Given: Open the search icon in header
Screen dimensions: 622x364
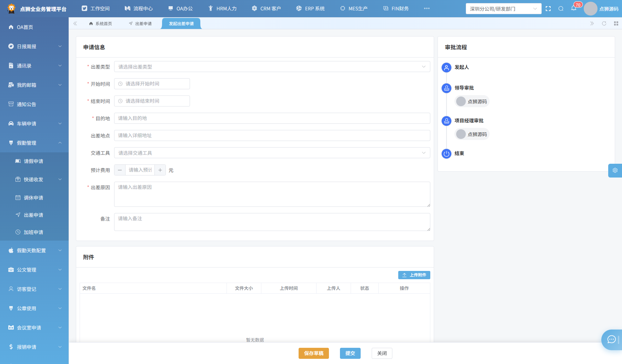Looking at the screenshot, I should (561, 9).
